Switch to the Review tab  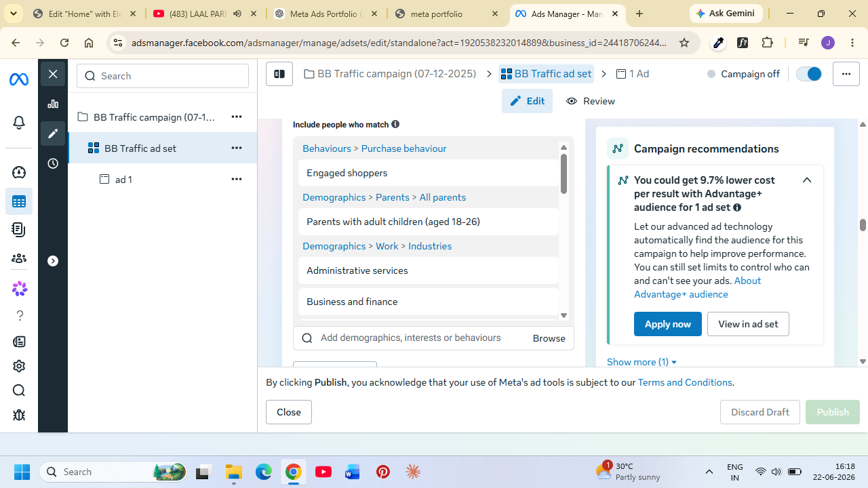point(591,101)
